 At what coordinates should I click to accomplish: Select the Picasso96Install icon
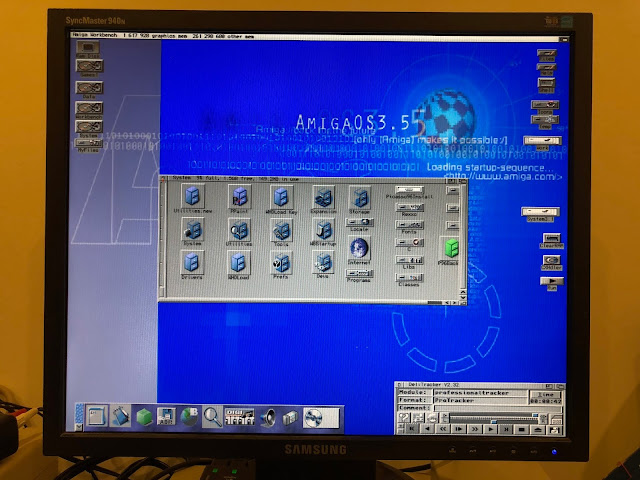[x=409, y=189]
